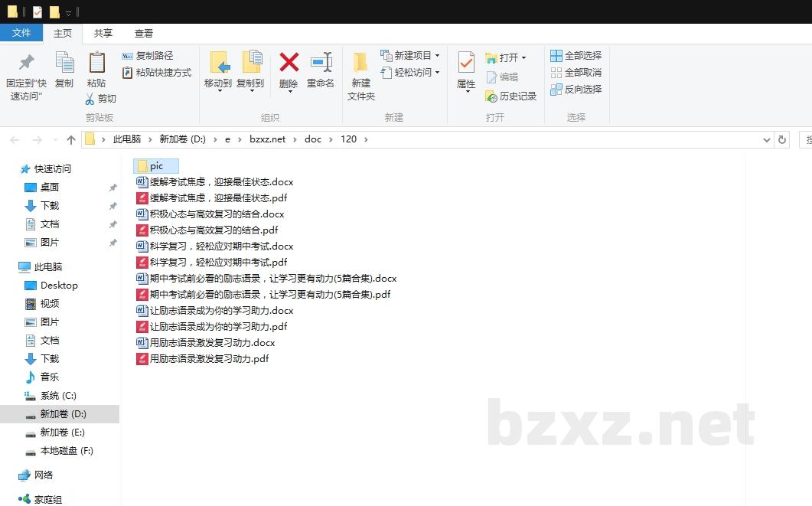Expand the Move To dropdown
This screenshot has width=812, height=506.
218,91
